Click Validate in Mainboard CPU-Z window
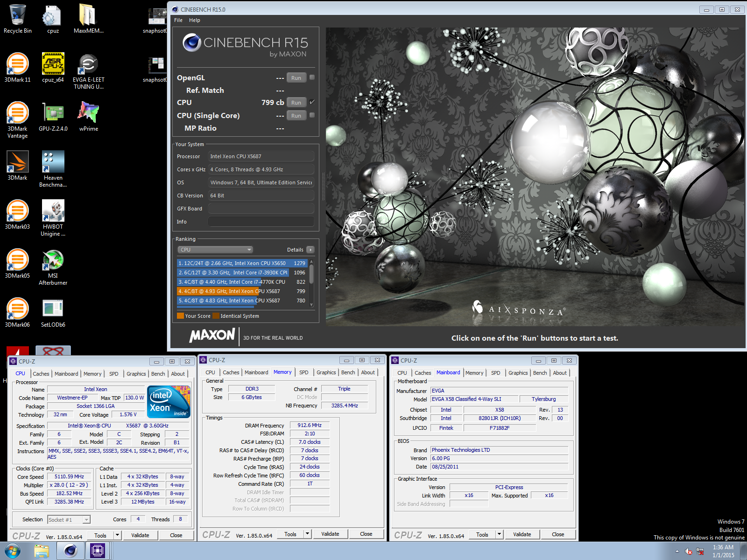This screenshot has width=747, height=560. [x=522, y=534]
